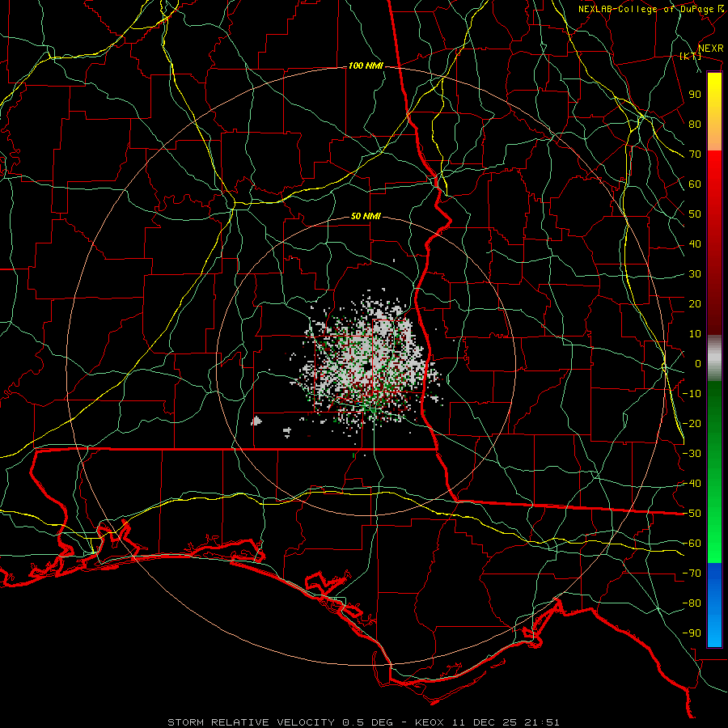Image resolution: width=728 pixels, height=728 pixels.
Task: Click the "50 NMI" range ring label
Action: tap(366, 216)
